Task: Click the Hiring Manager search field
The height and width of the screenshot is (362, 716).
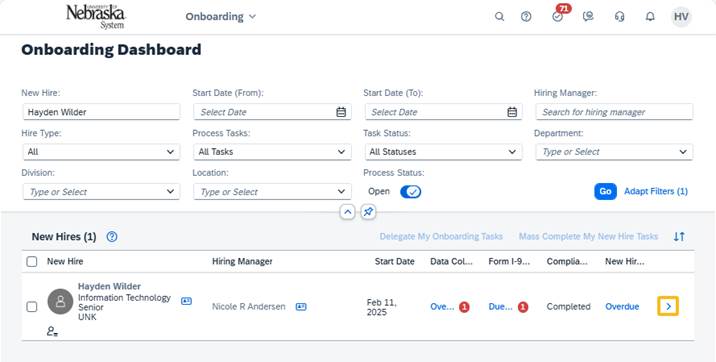Action: point(614,112)
